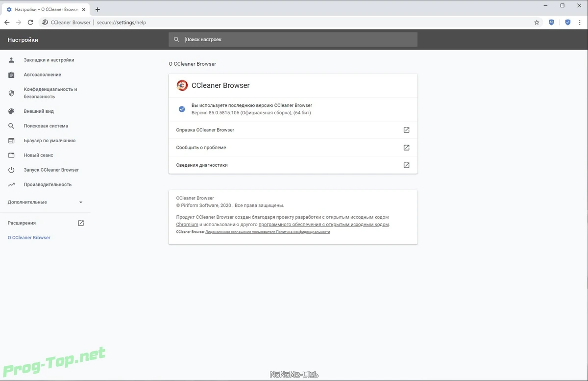This screenshot has width=588, height=381.
Task: Click the Настройки header title
Action: [23, 40]
